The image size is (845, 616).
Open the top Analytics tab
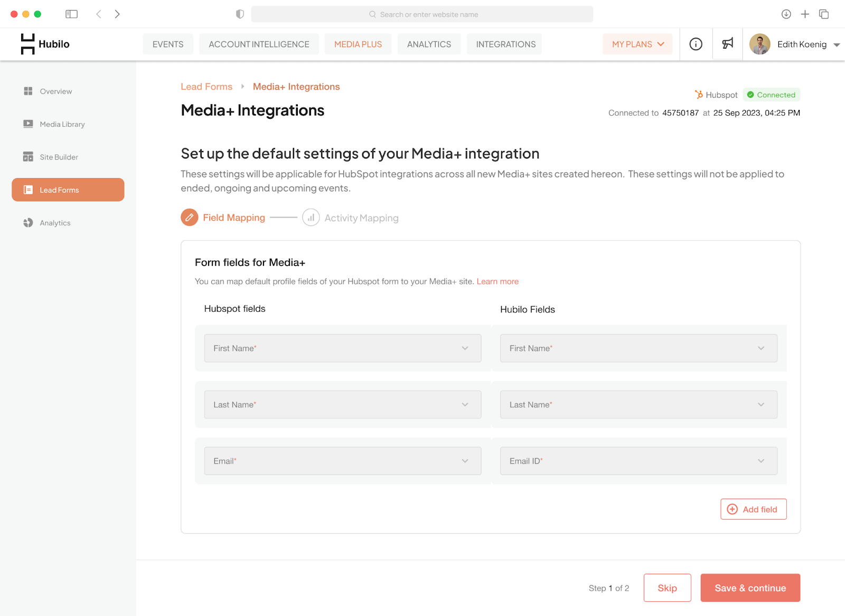429,44
